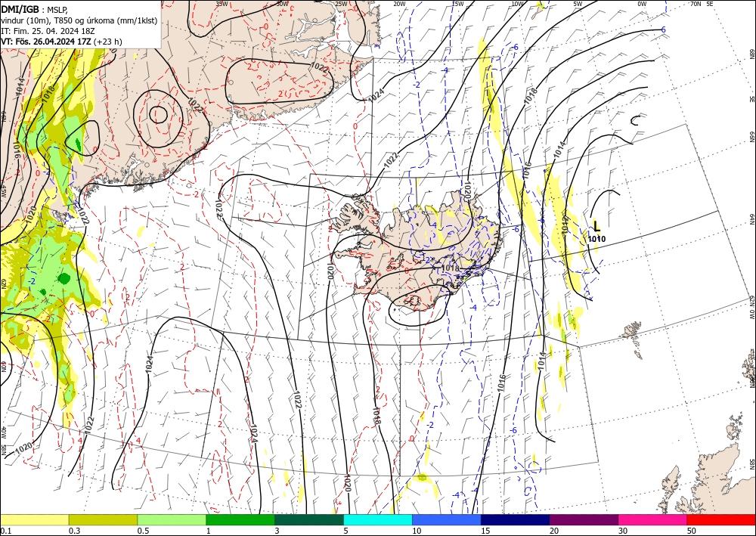The image size is (756, 536).
Task: Click the 'VT: Fös. 26.04.2024 17Z (+23 h)' line
Action: pos(61,42)
